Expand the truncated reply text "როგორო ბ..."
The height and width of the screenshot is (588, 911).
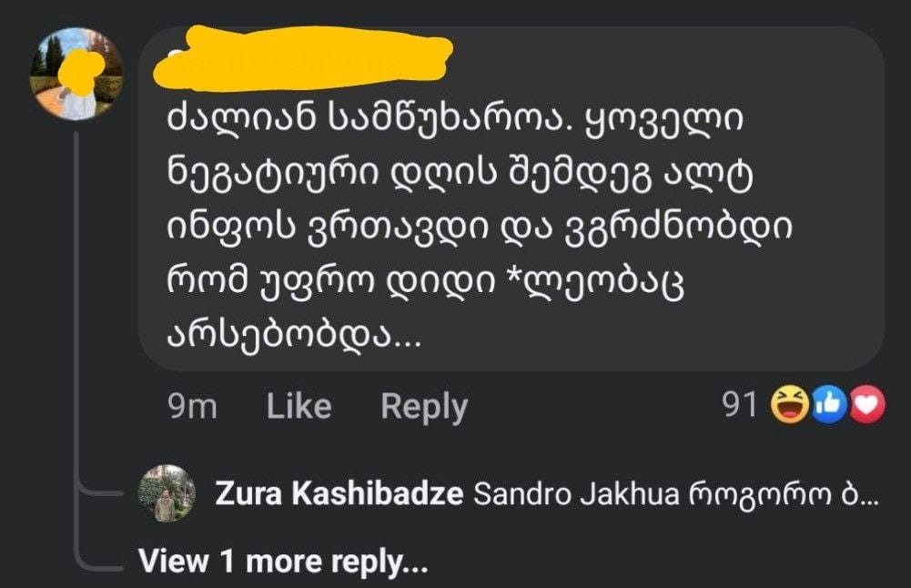(x=795, y=494)
